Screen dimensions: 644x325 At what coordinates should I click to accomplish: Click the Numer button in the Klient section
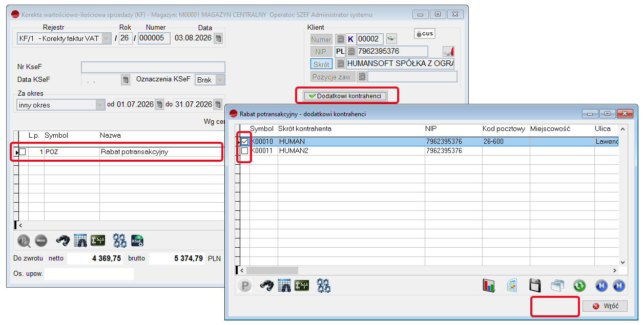tap(321, 39)
